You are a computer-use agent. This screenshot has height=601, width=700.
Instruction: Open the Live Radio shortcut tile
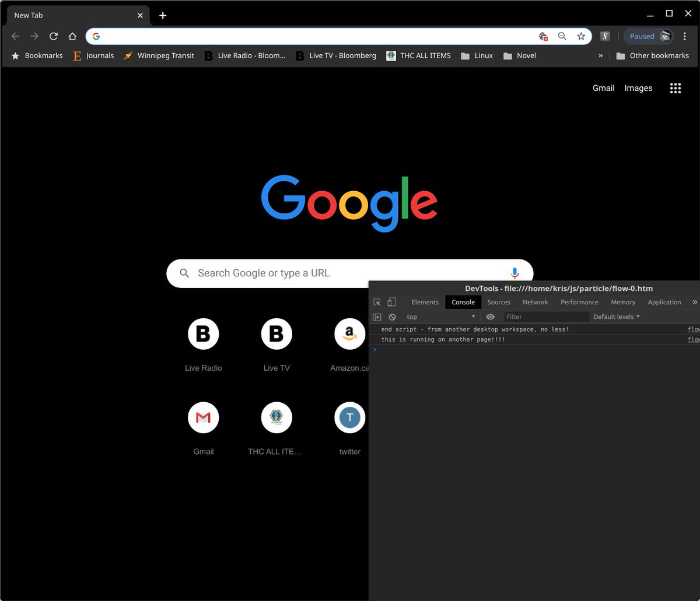[x=203, y=345]
